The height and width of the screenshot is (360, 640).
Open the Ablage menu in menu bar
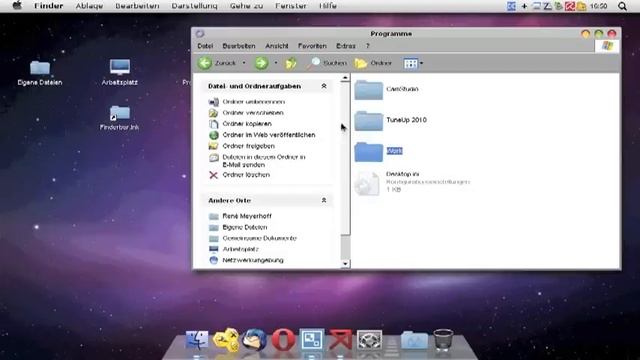click(89, 6)
